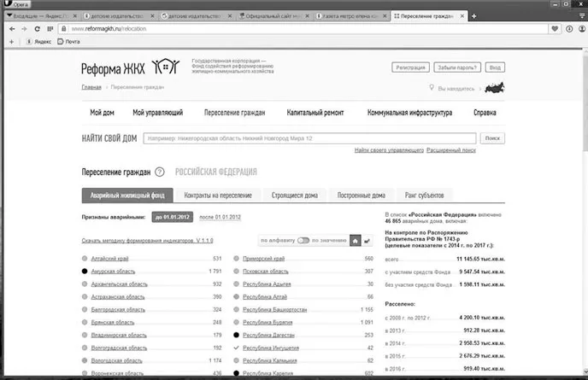588x380 pixels.
Task: Open the Построенные дома tab
Action: click(362, 196)
